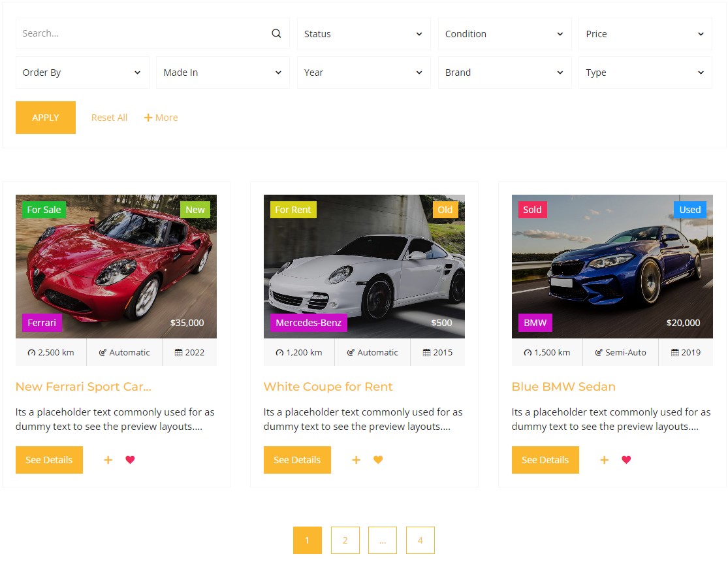Click Reset All to clear filters
The image size is (728, 588).
point(109,117)
